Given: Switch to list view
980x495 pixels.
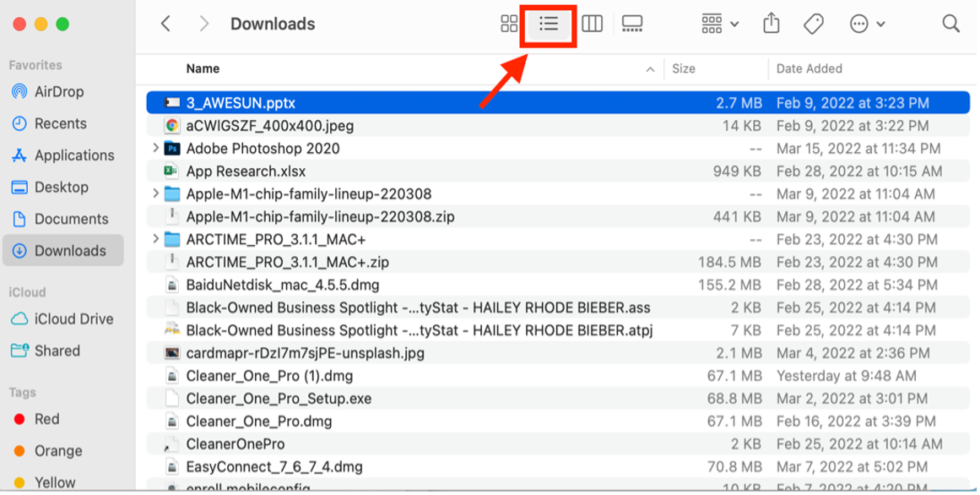Looking at the screenshot, I should point(549,24).
